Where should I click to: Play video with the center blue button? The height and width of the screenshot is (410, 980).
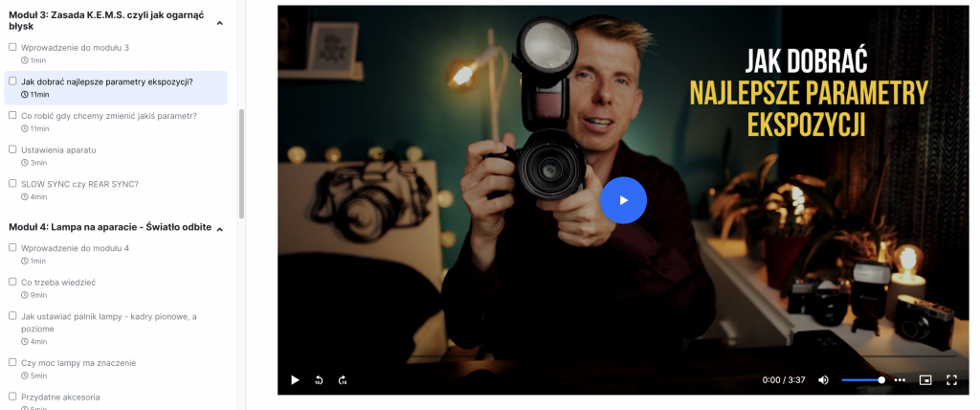[623, 200]
